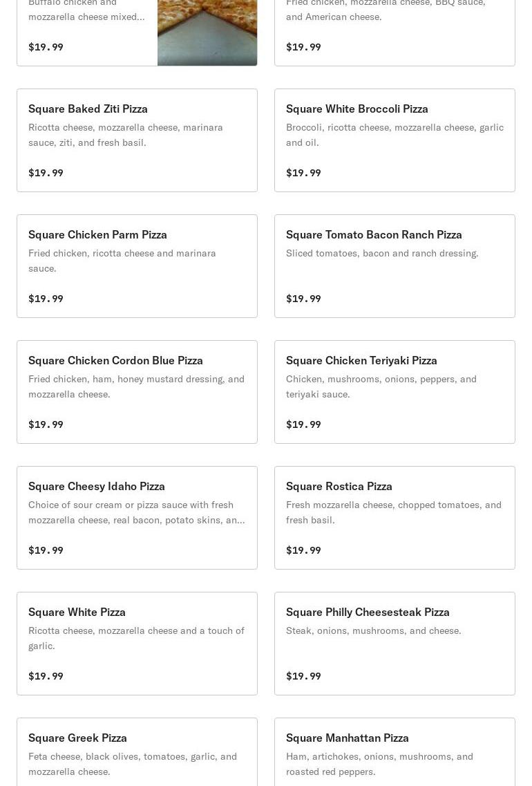Open the Square Chicken Parm Pizza card

click(x=97, y=235)
